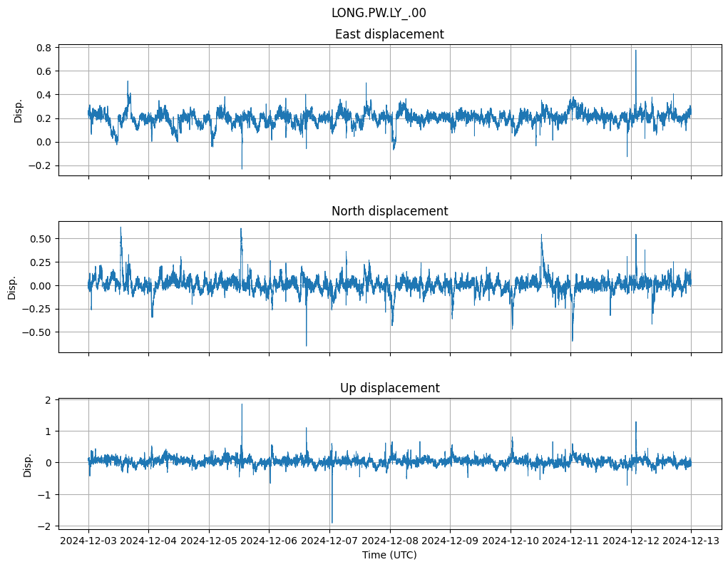This screenshot has width=728, height=567.
Task: Click the 0.8 tick on East plot
Action: (x=43, y=48)
